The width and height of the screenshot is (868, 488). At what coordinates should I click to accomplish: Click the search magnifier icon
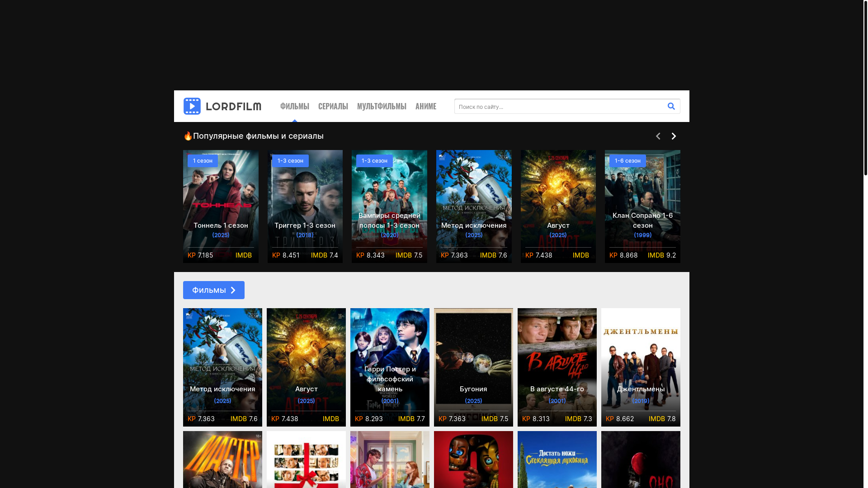click(x=671, y=106)
